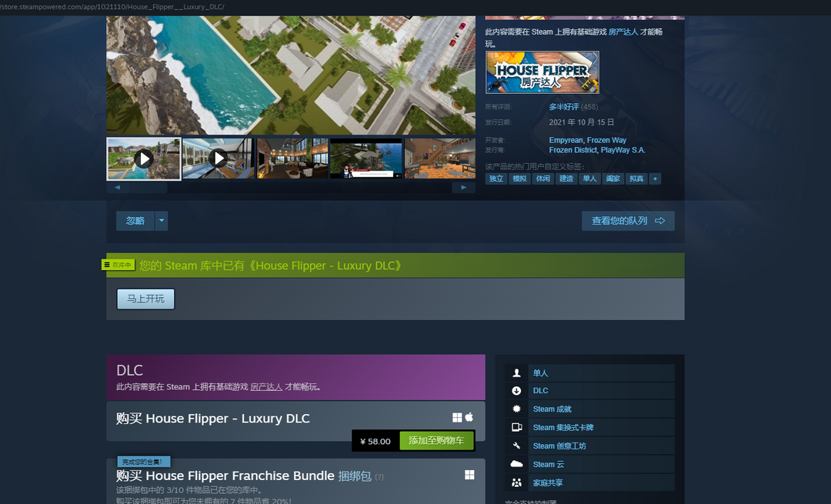
Task: Click the Steam Cloud icon
Action: point(517,464)
